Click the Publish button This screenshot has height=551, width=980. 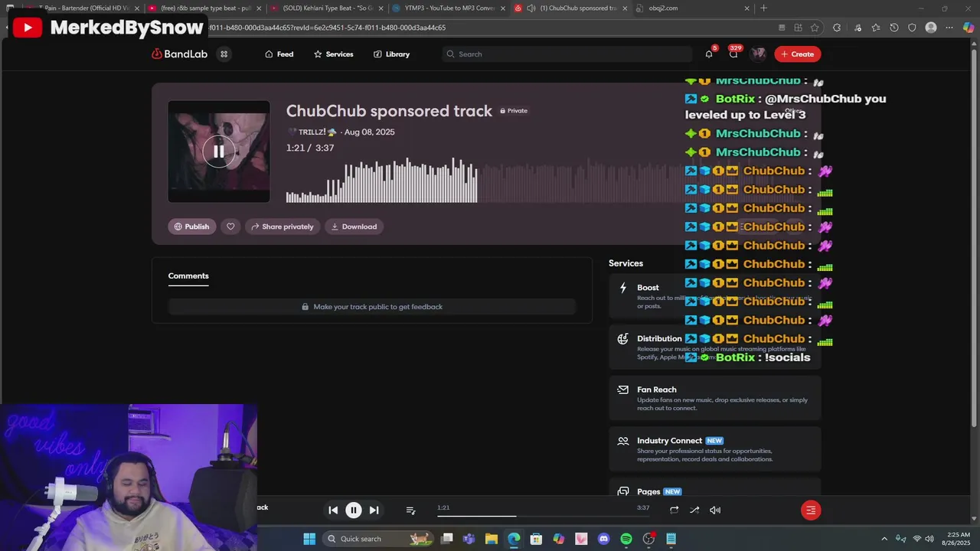[191, 227]
